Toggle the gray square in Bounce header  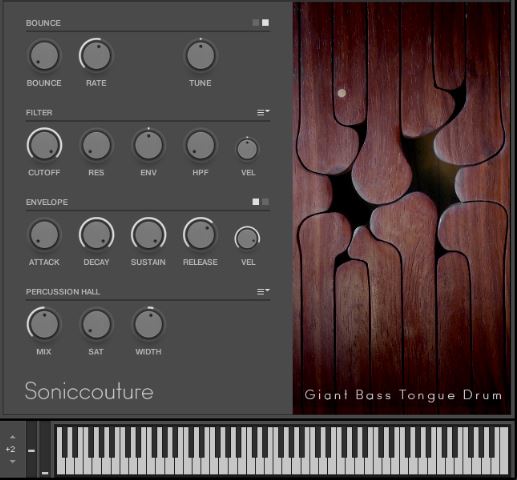tap(256, 23)
